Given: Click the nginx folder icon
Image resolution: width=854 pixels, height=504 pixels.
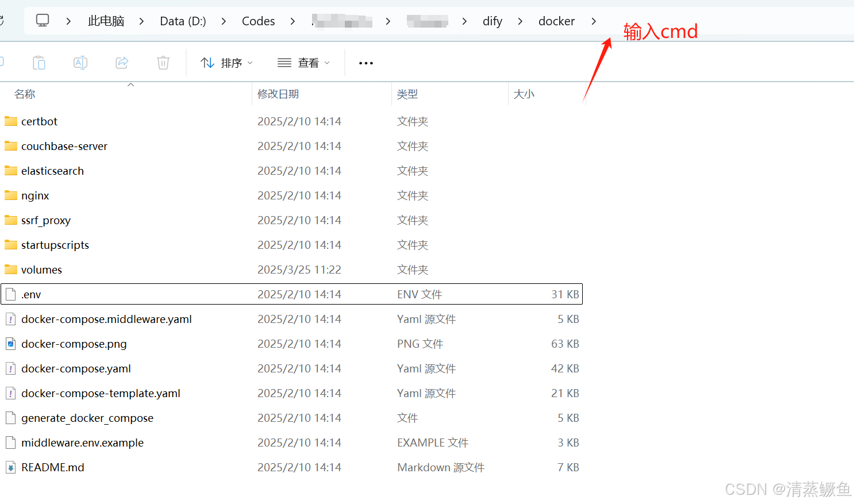Looking at the screenshot, I should point(11,195).
